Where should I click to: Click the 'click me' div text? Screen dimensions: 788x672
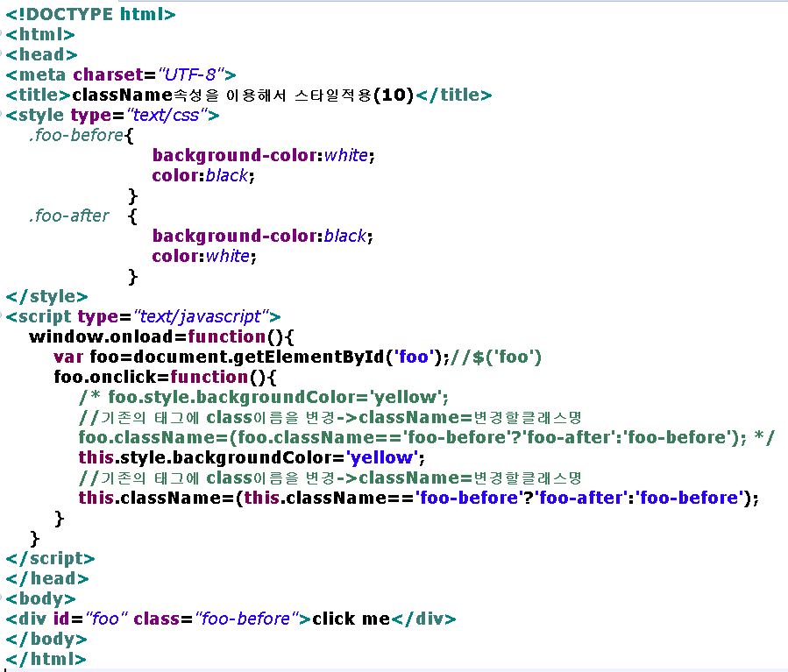tap(351, 619)
